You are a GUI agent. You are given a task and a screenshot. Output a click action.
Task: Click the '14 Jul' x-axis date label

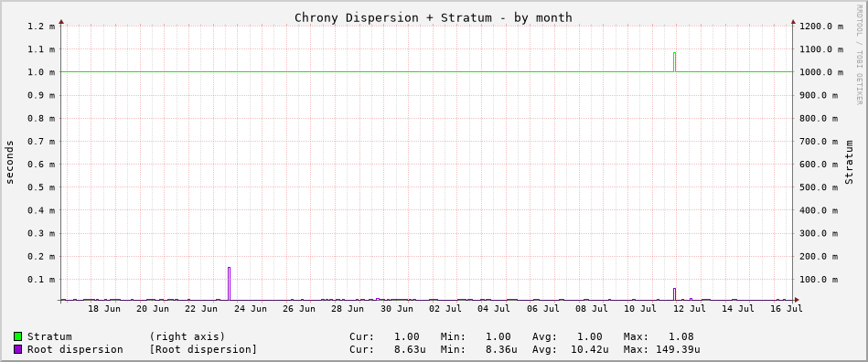point(738,309)
